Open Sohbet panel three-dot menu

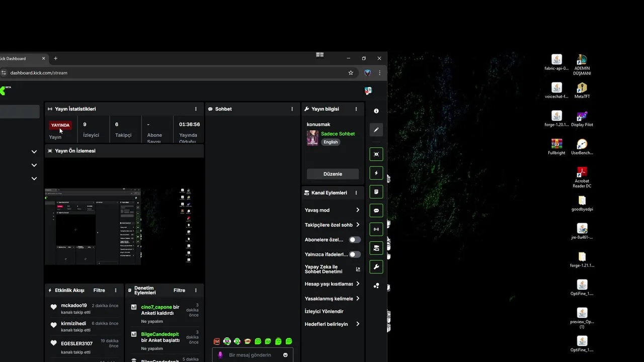[x=292, y=109]
